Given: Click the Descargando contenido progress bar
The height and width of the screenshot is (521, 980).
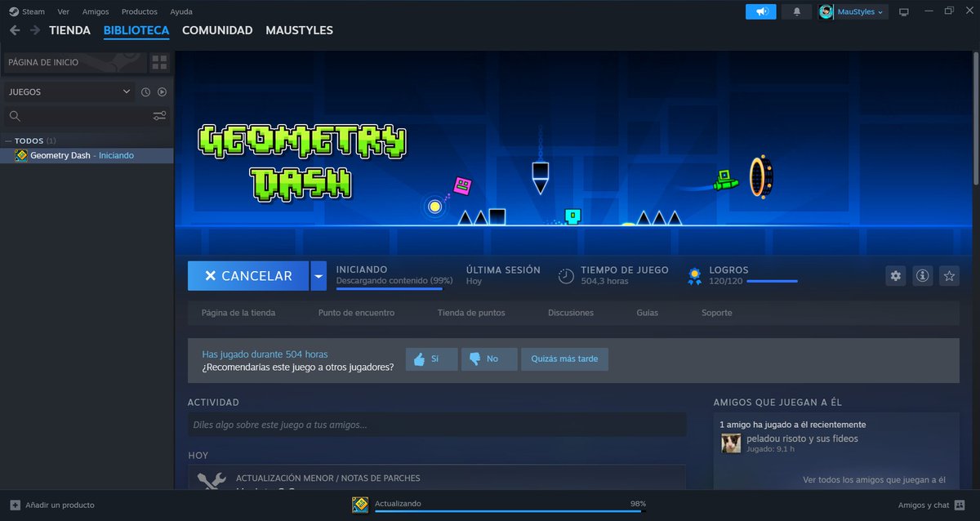Looking at the screenshot, I should [x=389, y=288].
